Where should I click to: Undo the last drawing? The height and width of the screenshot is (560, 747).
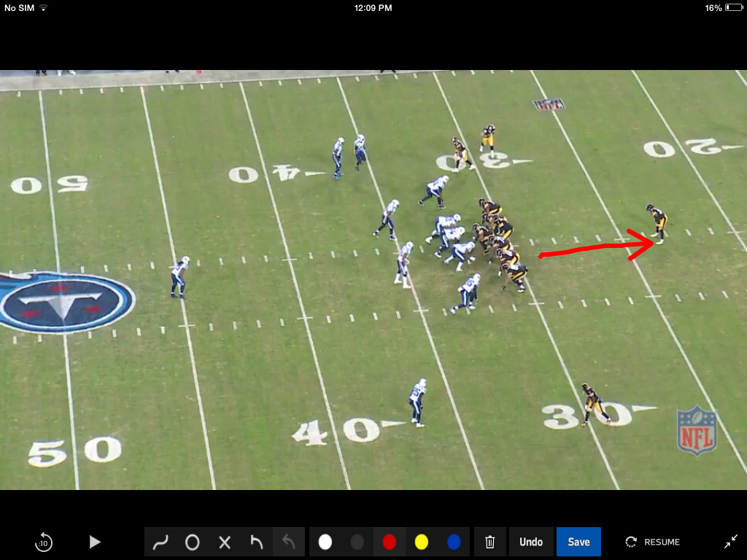pos(531,542)
